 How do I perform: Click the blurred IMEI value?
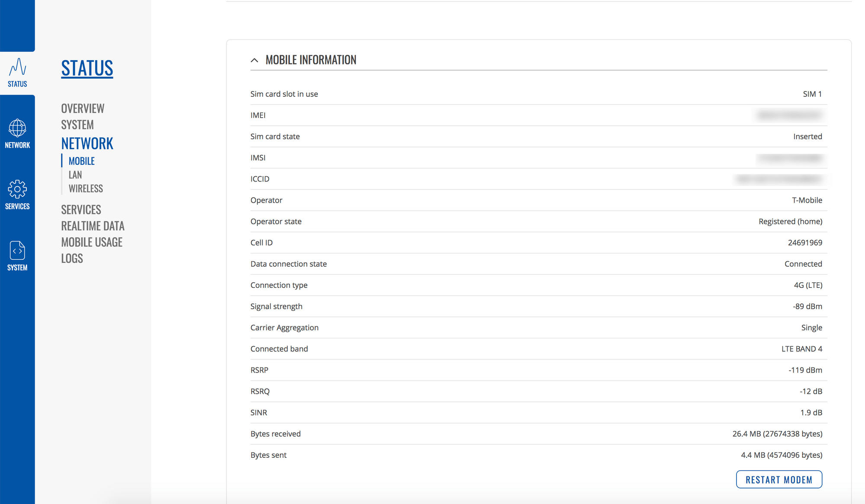coord(790,115)
